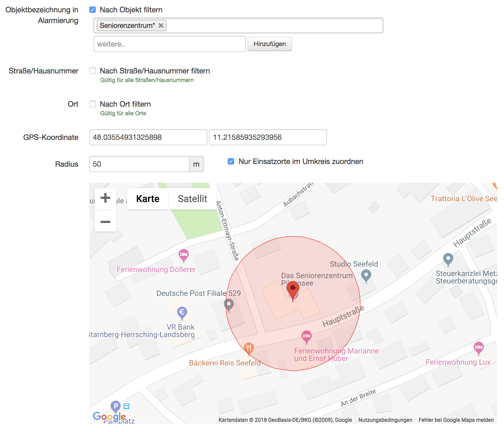The image size is (504, 432).
Task: Select the Studio Seefeld map pin
Action: click(366, 275)
